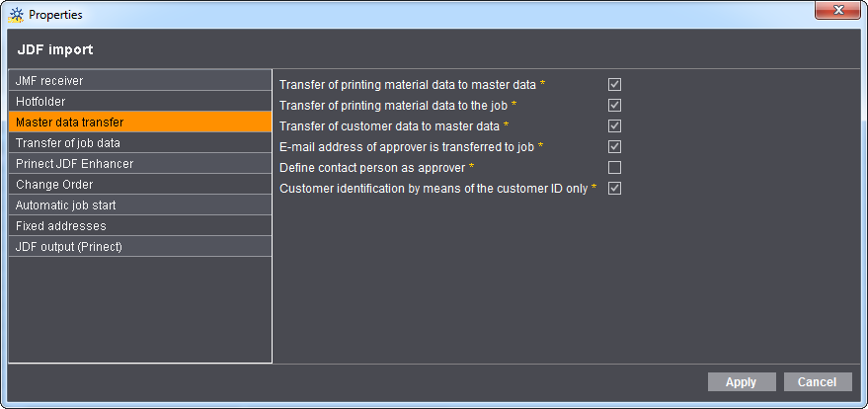This screenshot has width=868, height=409.
Task: Open Prinect JDF Enhancer settings
Action: pyautogui.click(x=139, y=163)
